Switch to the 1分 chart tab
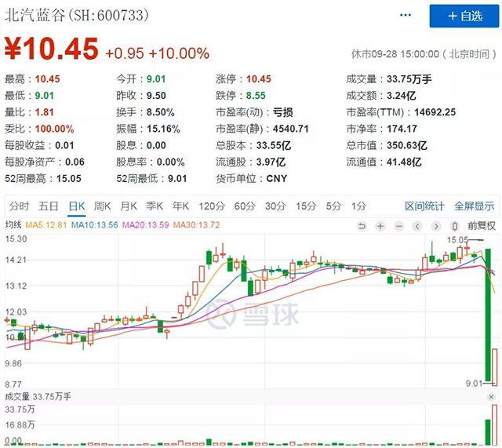The image size is (502, 448). tap(358, 206)
